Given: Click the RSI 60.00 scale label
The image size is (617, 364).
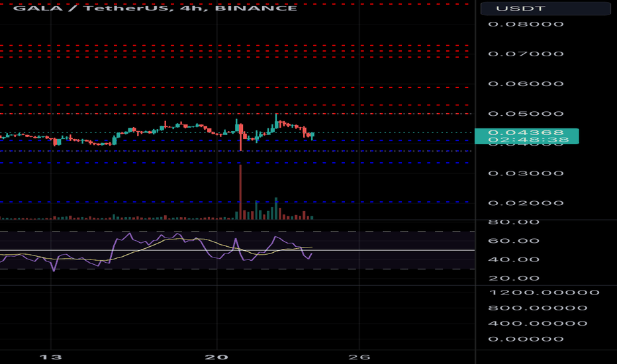Looking at the screenshot, I should point(514,241).
